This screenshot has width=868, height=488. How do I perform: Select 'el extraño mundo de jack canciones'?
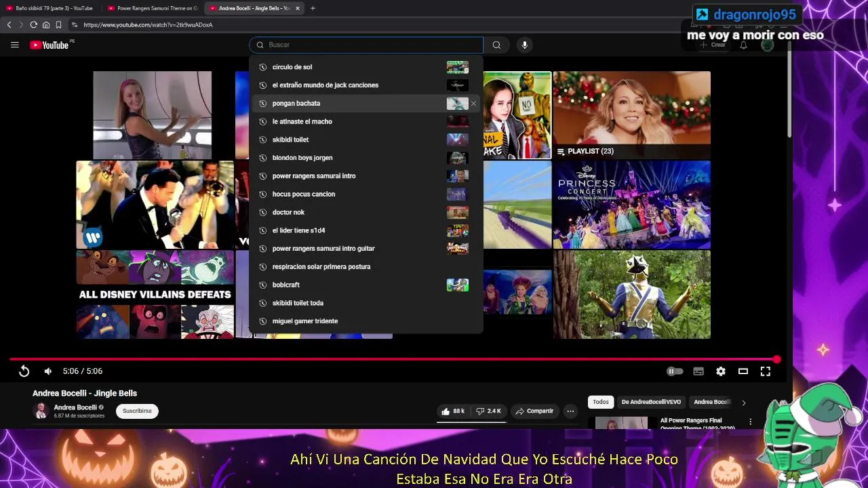tap(366, 85)
